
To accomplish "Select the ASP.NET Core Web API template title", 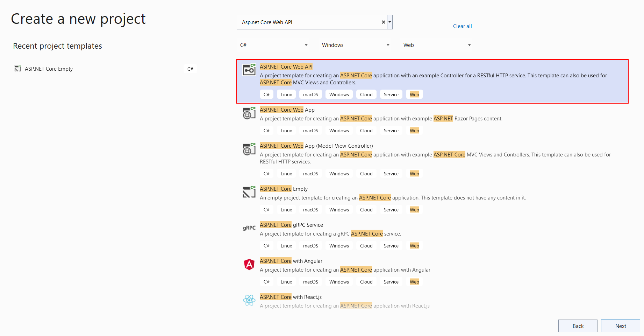I will coord(286,66).
